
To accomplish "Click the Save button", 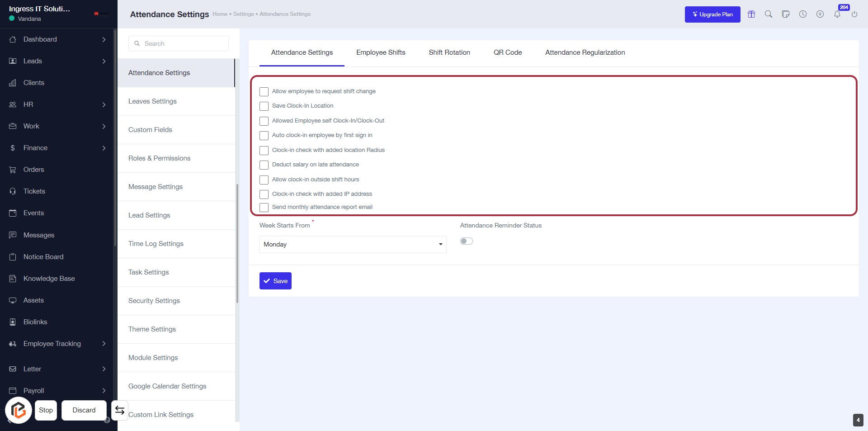I will [275, 281].
